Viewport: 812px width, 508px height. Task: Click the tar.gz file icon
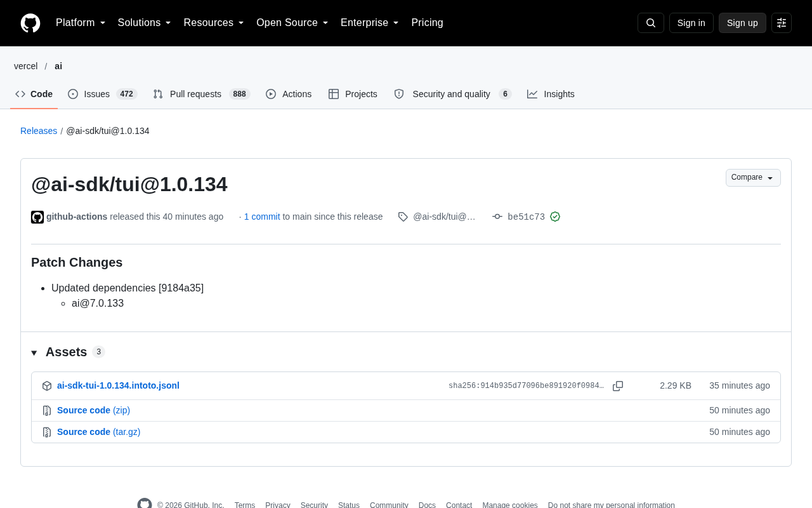click(47, 432)
